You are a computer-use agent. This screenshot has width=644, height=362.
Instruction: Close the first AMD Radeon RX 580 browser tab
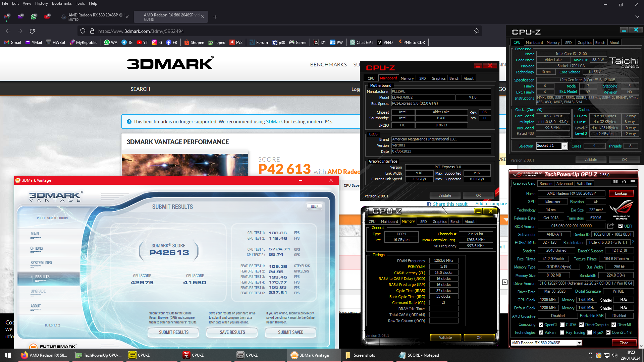pos(127,17)
